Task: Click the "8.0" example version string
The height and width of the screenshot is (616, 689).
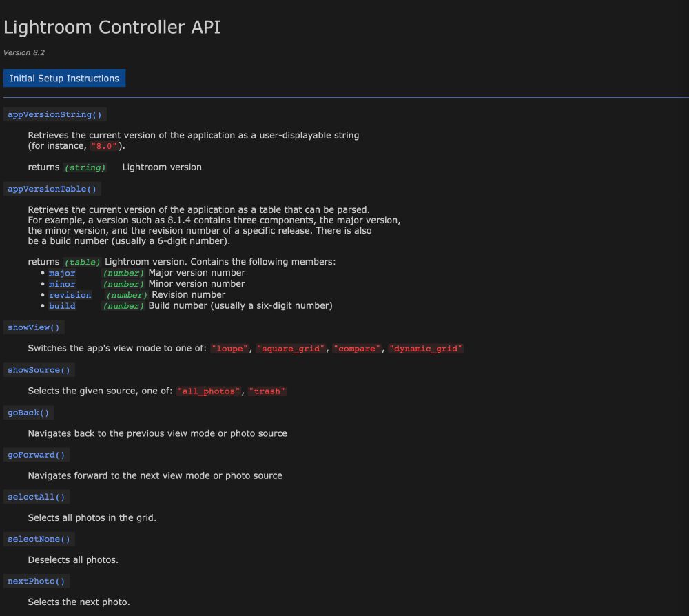Action: coord(104,146)
